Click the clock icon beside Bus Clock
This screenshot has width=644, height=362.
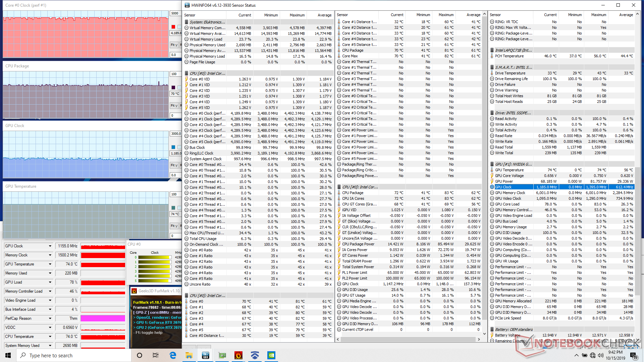(186, 147)
